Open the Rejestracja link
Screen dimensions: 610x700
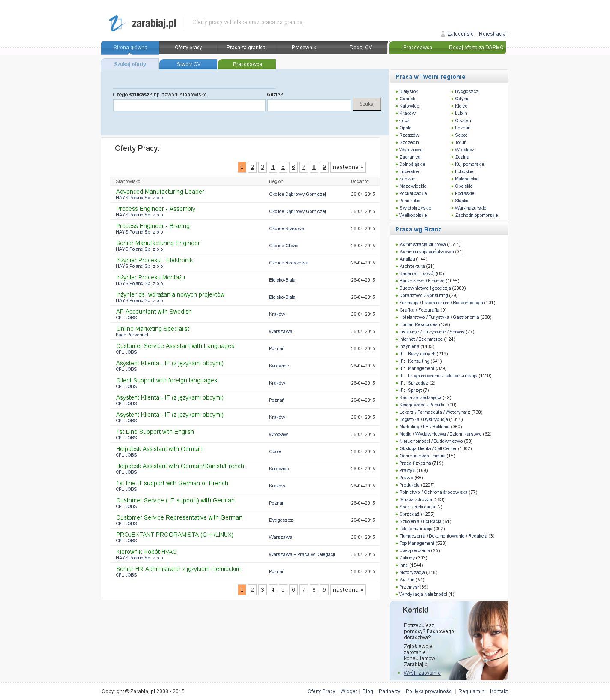(x=492, y=34)
